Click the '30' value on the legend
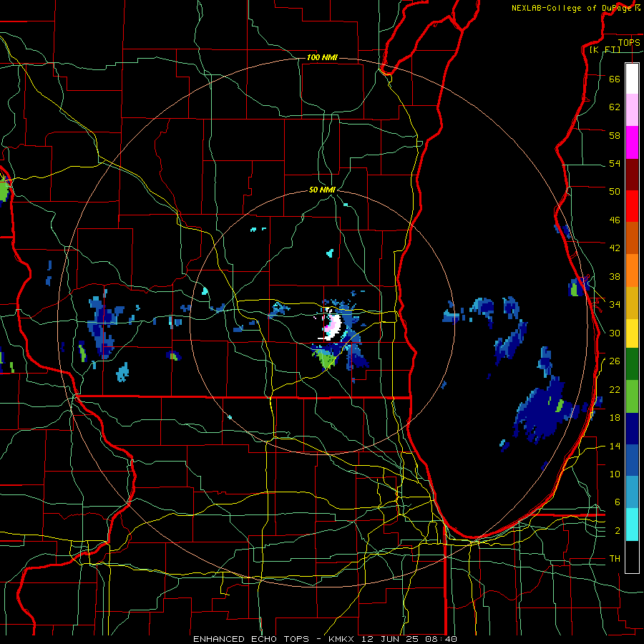This screenshot has height=644, width=644. (615, 333)
